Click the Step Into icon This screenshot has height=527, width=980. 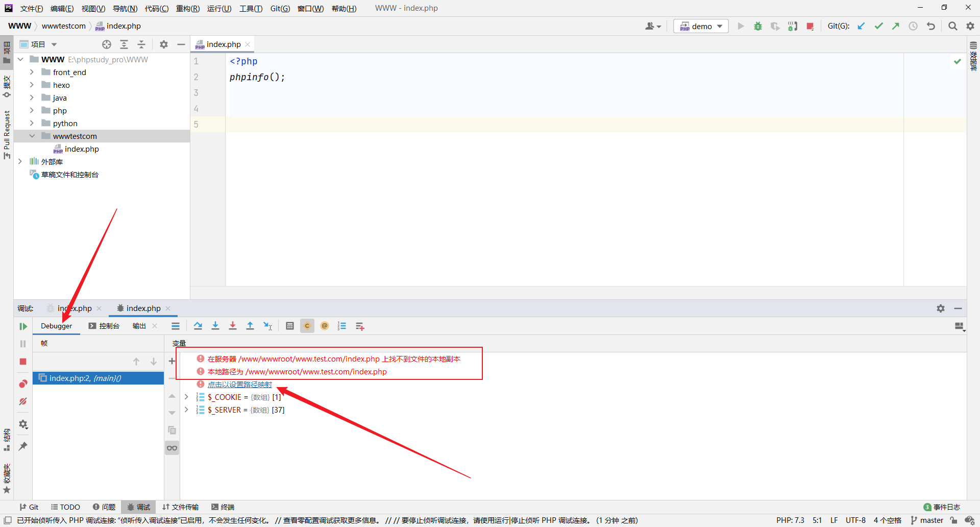[215, 326]
